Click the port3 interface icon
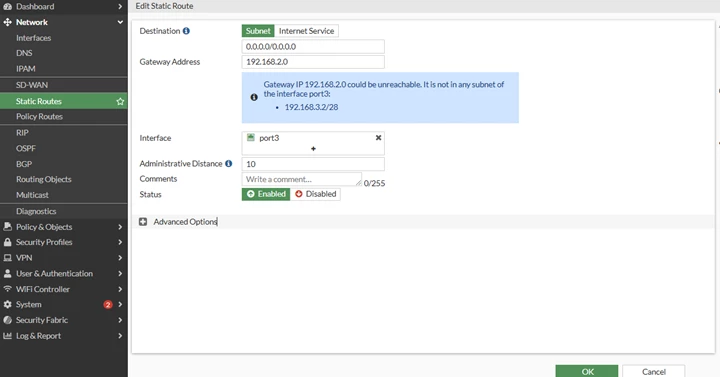This screenshot has height=377, width=720. pos(251,137)
